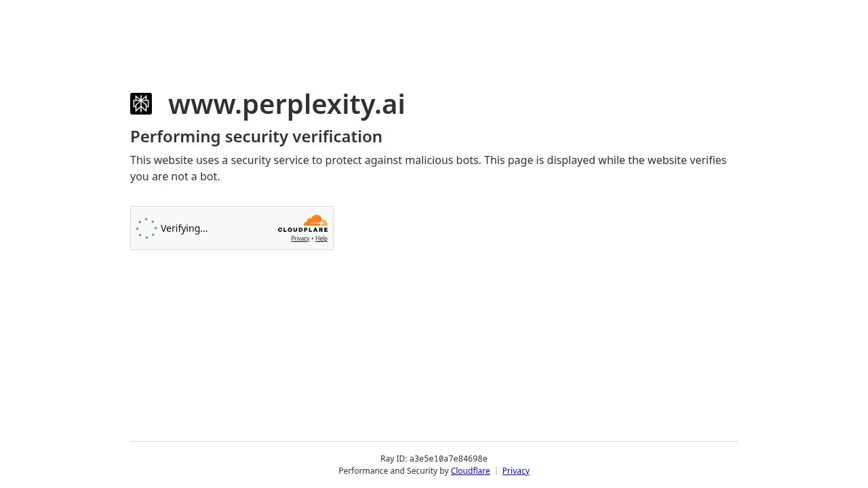Click the CLOUDFLARE wordmark in the widget
Image resolution: width=868 pixels, height=488 pixels.
(x=302, y=230)
